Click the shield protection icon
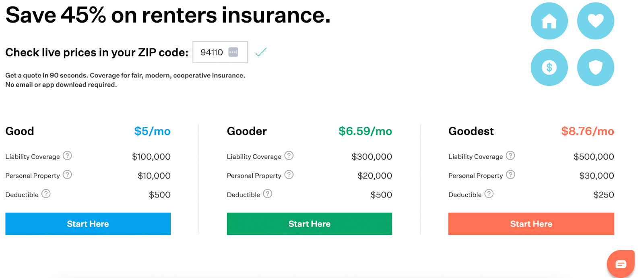Viewport: 644px width, 278px height. coord(595,67)
